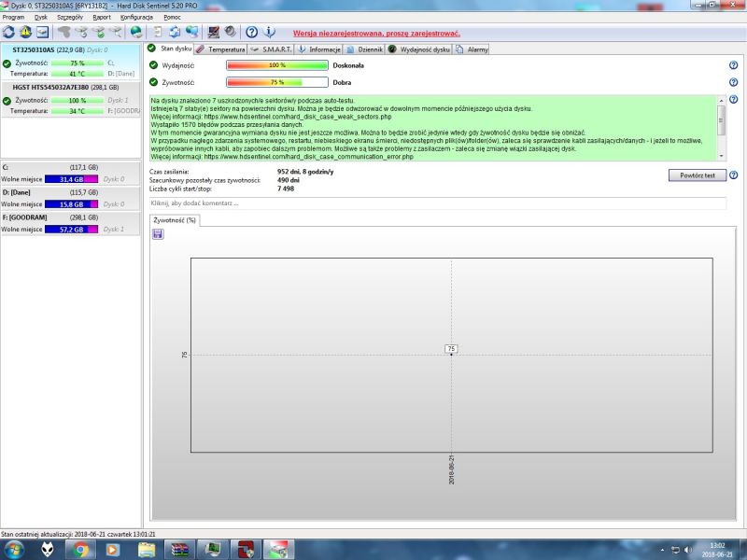The image size is (747, 560).
Task: Click the computer monitor configuration icon
Action: [x=213, y=32]
